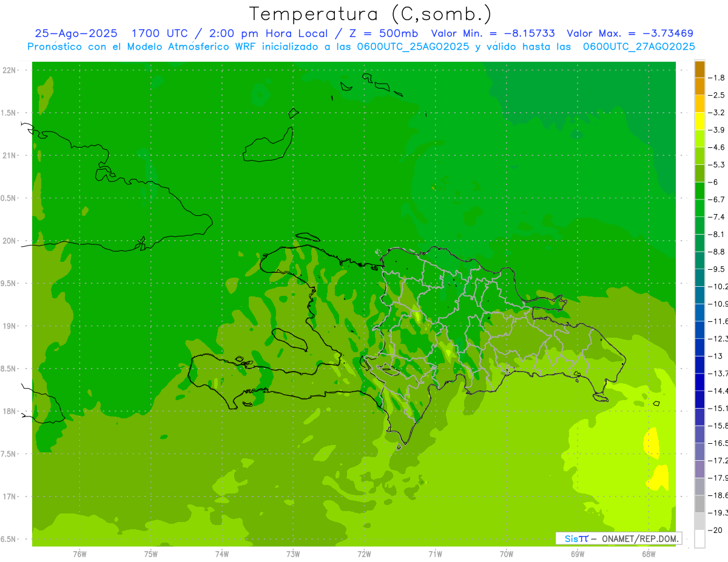The width and height of the screenshot is (728, 562).
Task: Click the '21N' latitude label
Action: point(8,155)
